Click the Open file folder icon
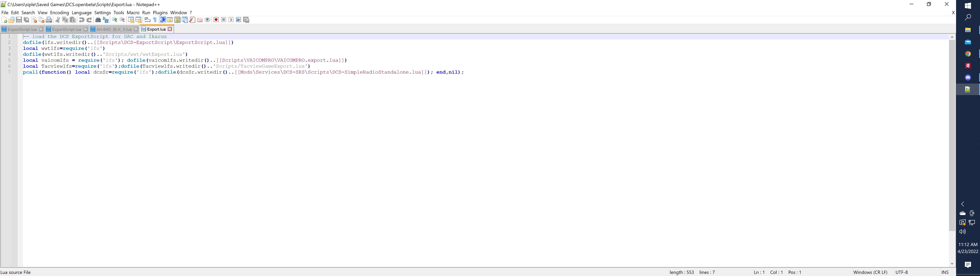 coord(11,20)
